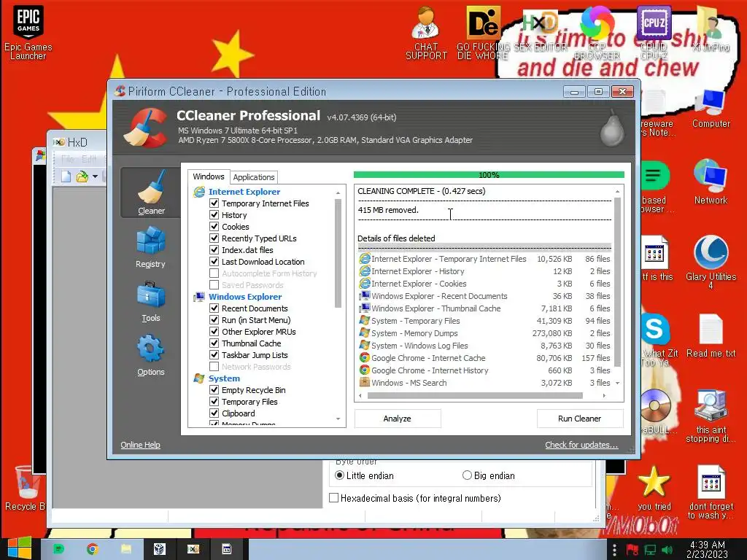Screen dimensions: 747x560
Task: Open Glary Utilities 4 desktop icon
Action: [711, 262]
